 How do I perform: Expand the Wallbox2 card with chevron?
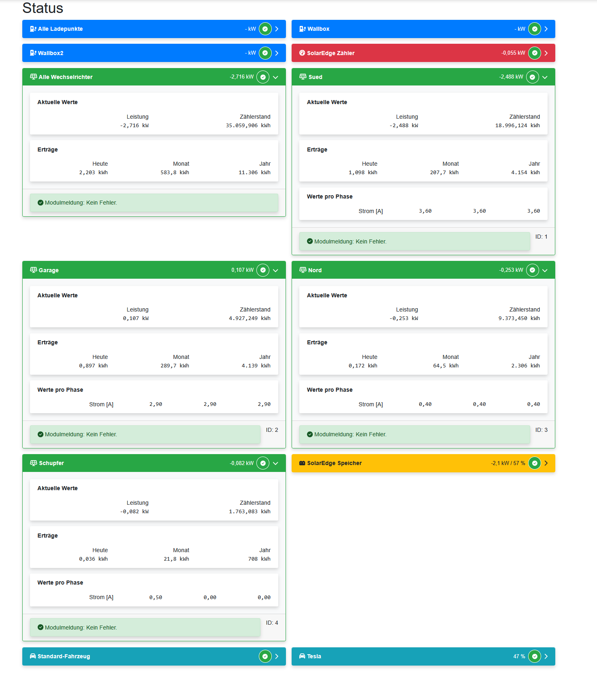pyautogui.click(x=277, y=53)
